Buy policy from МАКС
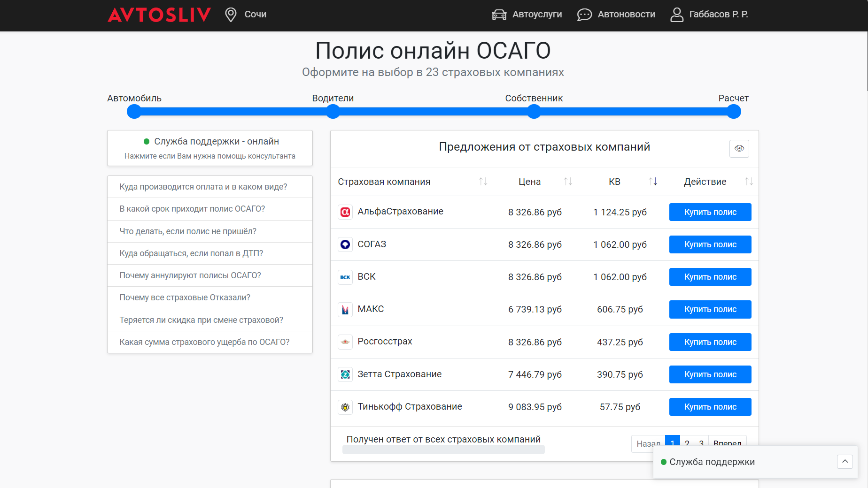Viewport: 868px width, 488px height. pyautogui.click(x=710, y=309)
